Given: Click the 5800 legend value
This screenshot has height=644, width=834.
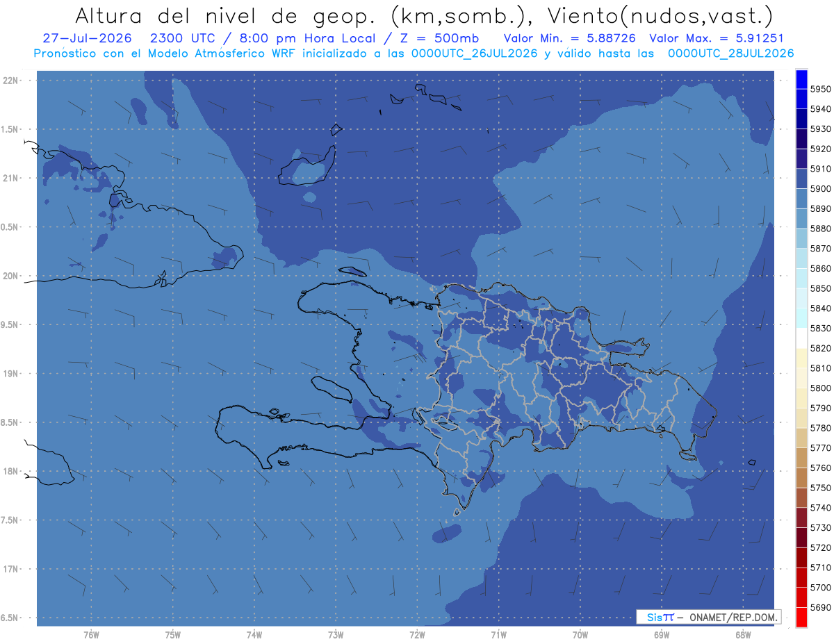Looking at the screenshot, I should pyautogui.click(x=820, y=388).
